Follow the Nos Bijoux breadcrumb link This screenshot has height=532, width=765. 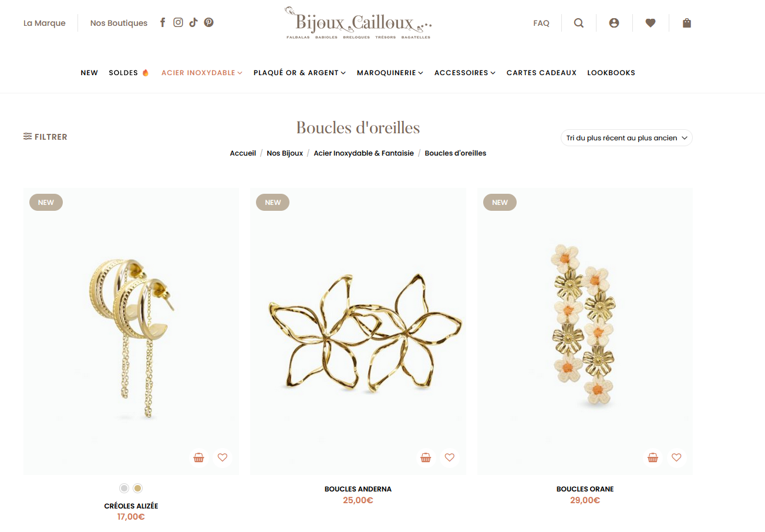tap(285, 153)
